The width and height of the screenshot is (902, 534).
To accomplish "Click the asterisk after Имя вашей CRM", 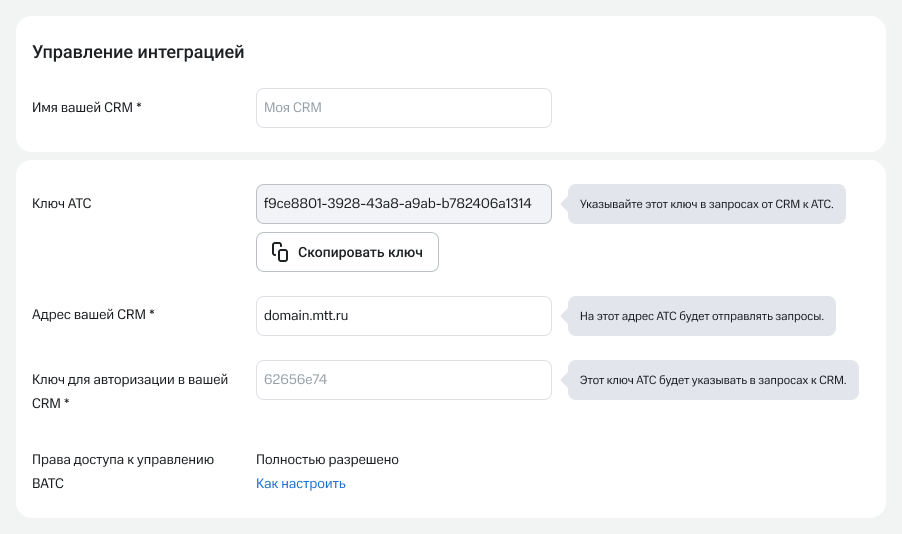I will 139,107.
